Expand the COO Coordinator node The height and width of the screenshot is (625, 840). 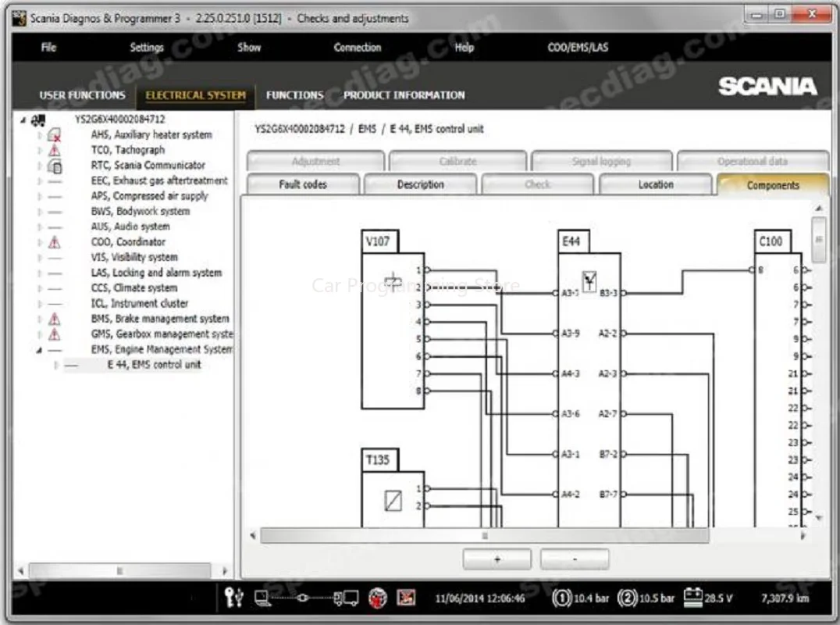[x=40, y=242]
